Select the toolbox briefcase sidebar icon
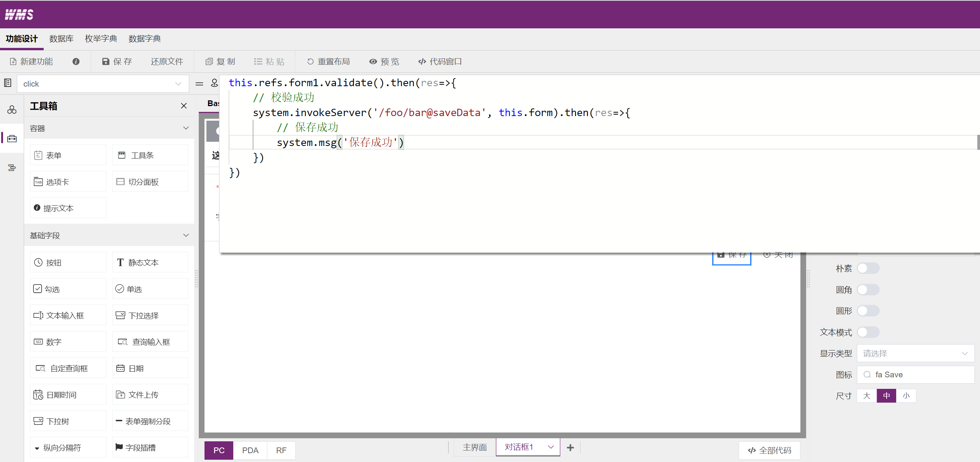The width and height of the screenshot is (980, 462). click(12, 138)
